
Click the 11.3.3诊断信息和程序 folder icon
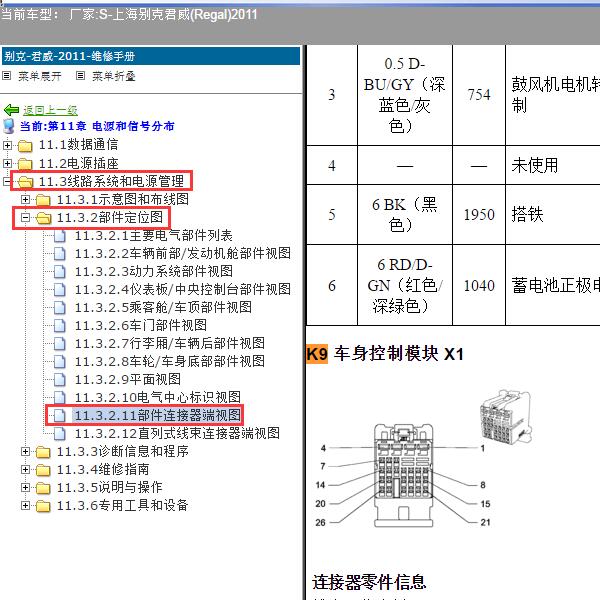[43, 452]
